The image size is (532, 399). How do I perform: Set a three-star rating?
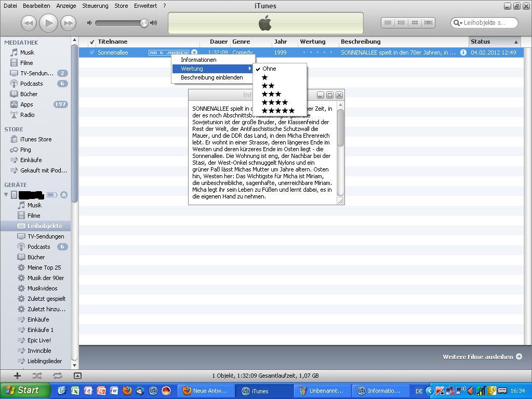tap(271, 94)
